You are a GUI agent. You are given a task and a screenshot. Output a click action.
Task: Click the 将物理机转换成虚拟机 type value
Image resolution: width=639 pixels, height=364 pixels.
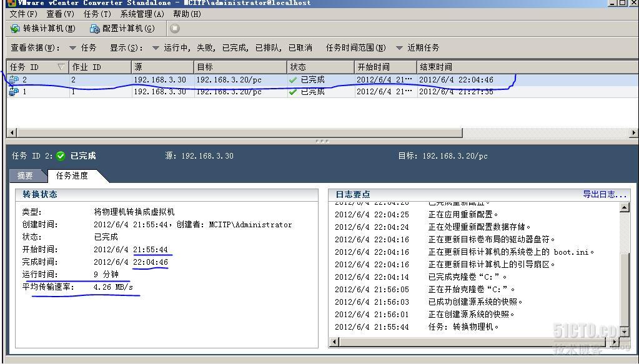pyautogui.click(x=134, y=212)
